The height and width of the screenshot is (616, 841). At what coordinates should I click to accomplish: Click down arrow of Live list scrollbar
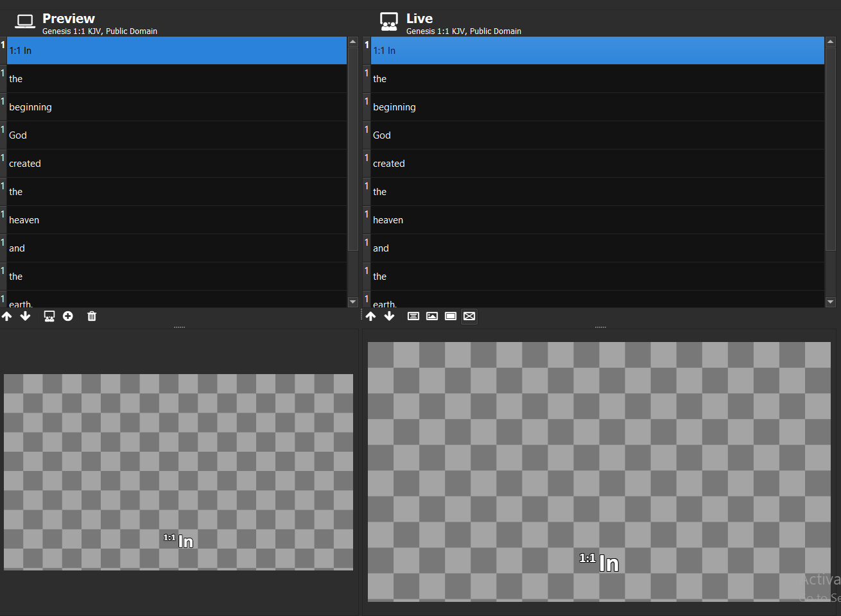pos(830,302)
